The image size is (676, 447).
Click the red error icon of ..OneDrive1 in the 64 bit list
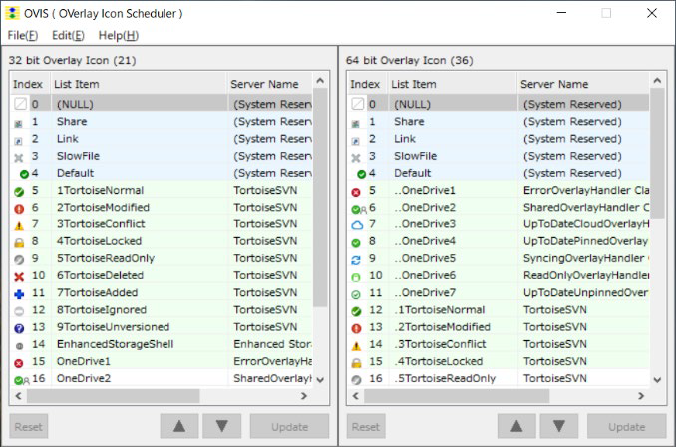(x=356, y=192)
